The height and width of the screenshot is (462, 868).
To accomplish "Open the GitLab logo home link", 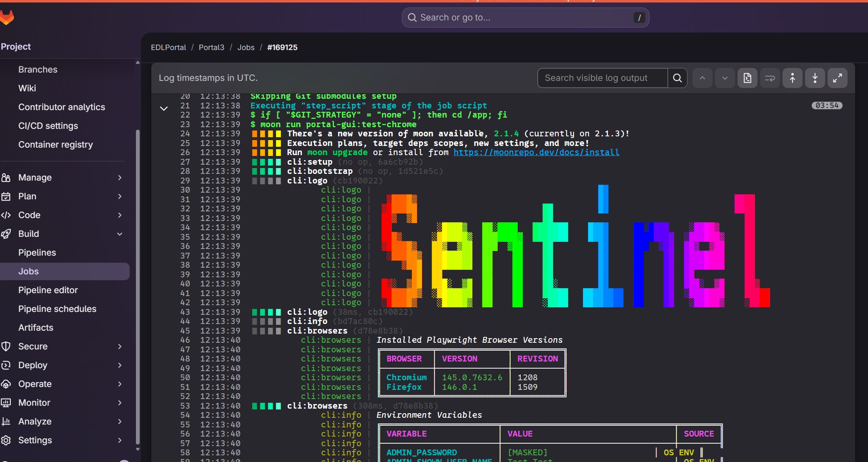I will pos(7,18).
